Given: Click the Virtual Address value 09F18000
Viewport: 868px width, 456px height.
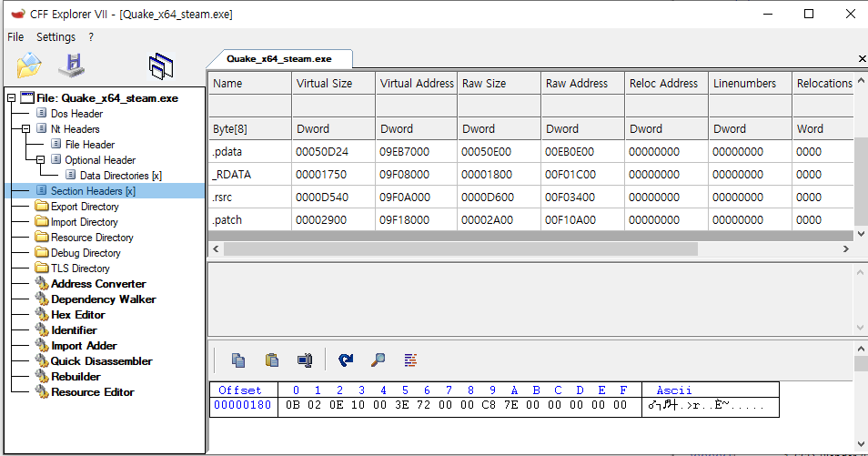Looking at the screenshot, I should tap(404, 220).
